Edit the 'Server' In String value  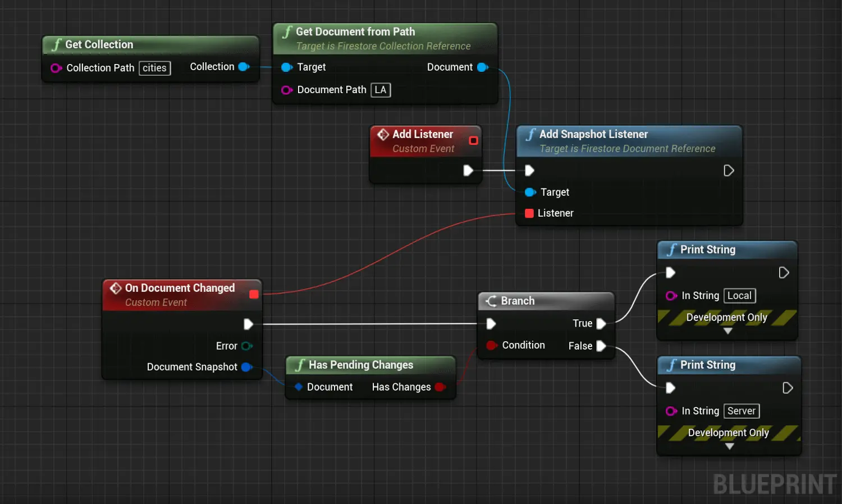[x=742, y=411]
